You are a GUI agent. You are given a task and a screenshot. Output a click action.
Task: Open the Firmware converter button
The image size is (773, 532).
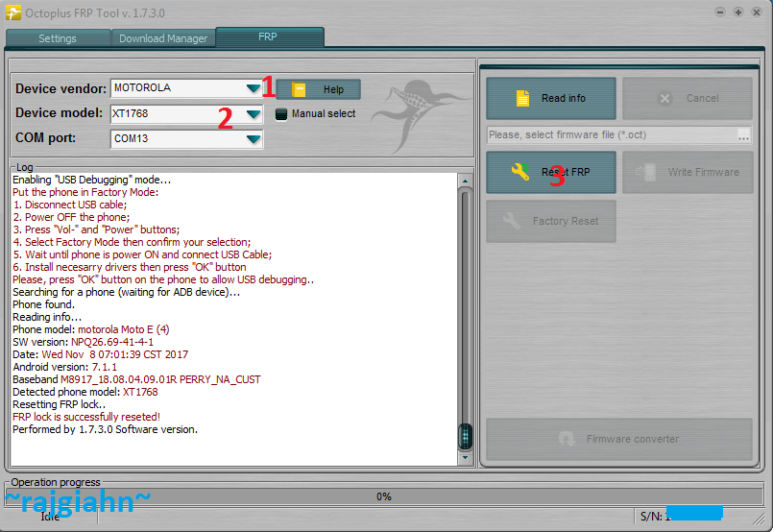[619, 439]
